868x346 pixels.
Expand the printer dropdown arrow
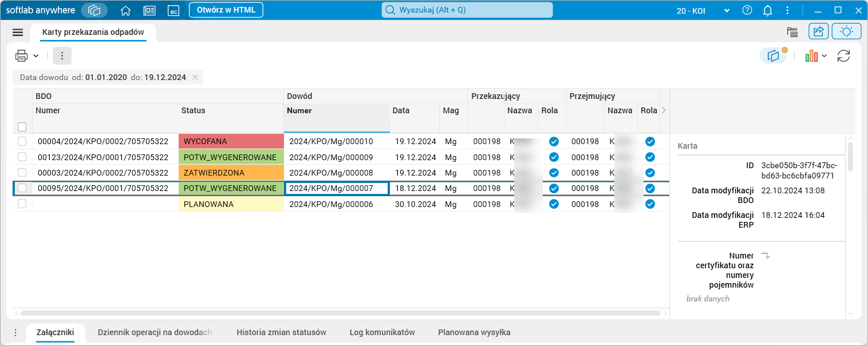coord(35,56)
